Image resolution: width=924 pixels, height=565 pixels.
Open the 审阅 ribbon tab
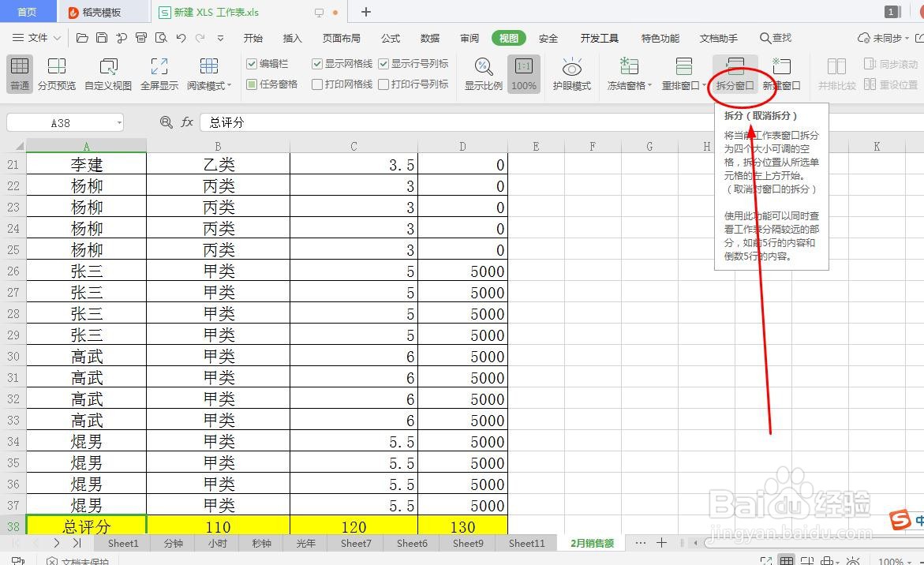point(469,38)
